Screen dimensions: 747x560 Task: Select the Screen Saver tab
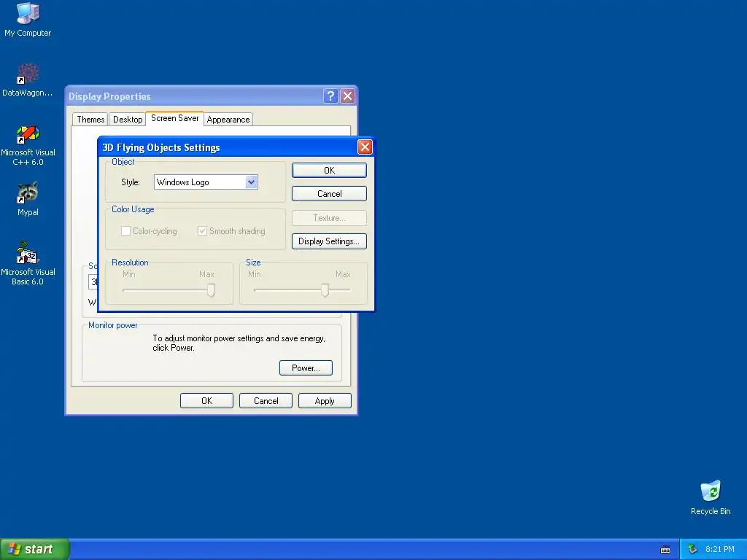pos(175,118)
